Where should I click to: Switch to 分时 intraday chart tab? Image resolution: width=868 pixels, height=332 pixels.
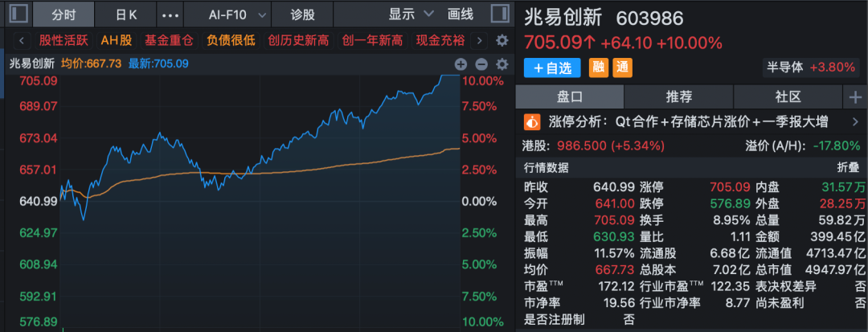click(63, 15)
